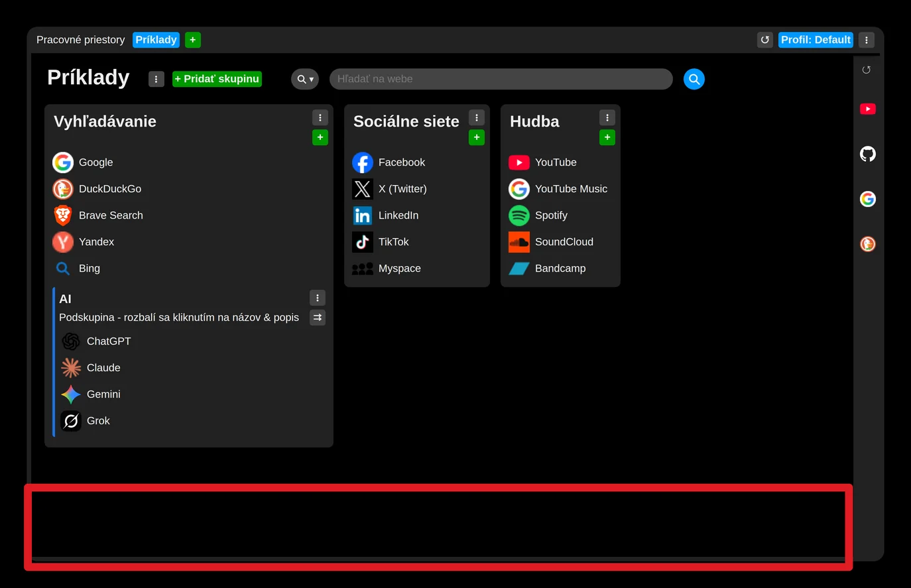Open the YouTube Music icon
The image size is (911, 588).
tap(519, 189)
